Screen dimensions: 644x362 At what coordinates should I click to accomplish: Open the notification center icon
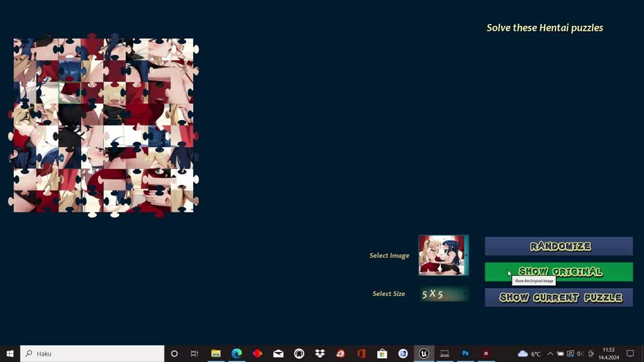click(x=630, y=354)
